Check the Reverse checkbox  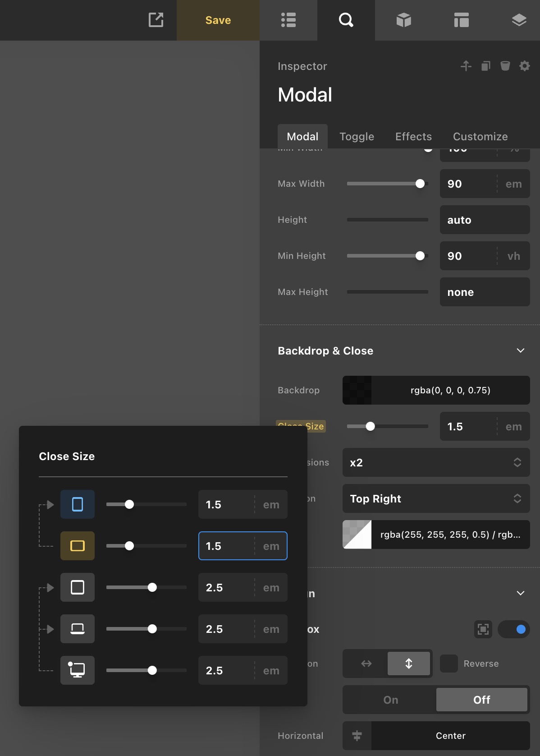point(449,664)
